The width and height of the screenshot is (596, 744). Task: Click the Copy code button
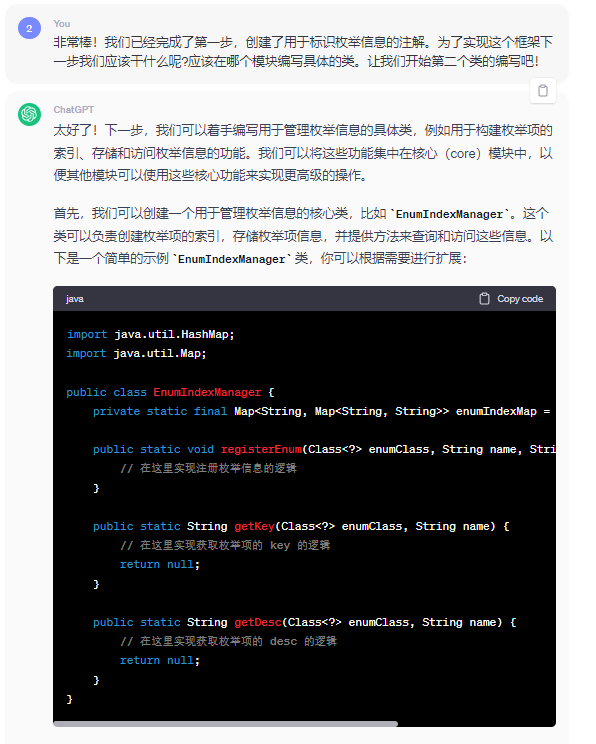[x=511, y=299]
